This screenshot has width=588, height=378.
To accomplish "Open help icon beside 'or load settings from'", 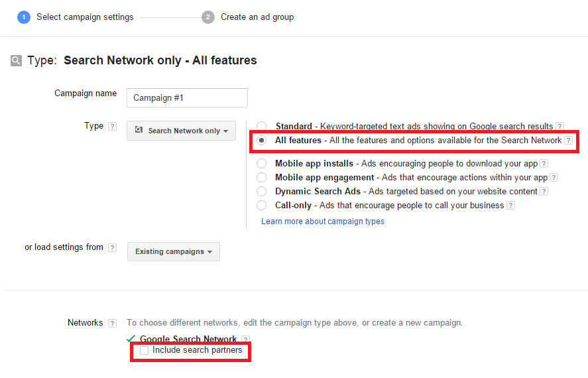I will pyautogui.click(x=112, y=248).
